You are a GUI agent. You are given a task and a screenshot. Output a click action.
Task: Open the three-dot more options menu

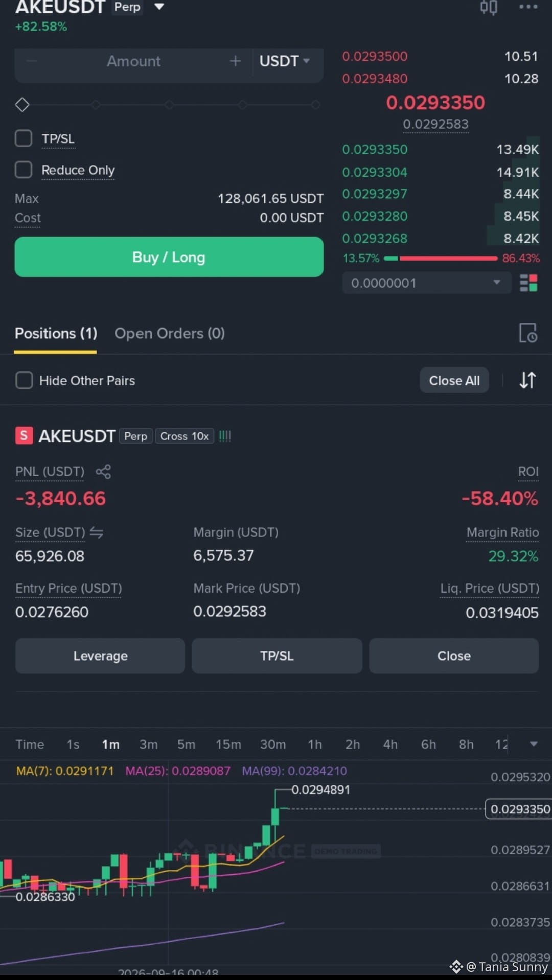point(528,7)
